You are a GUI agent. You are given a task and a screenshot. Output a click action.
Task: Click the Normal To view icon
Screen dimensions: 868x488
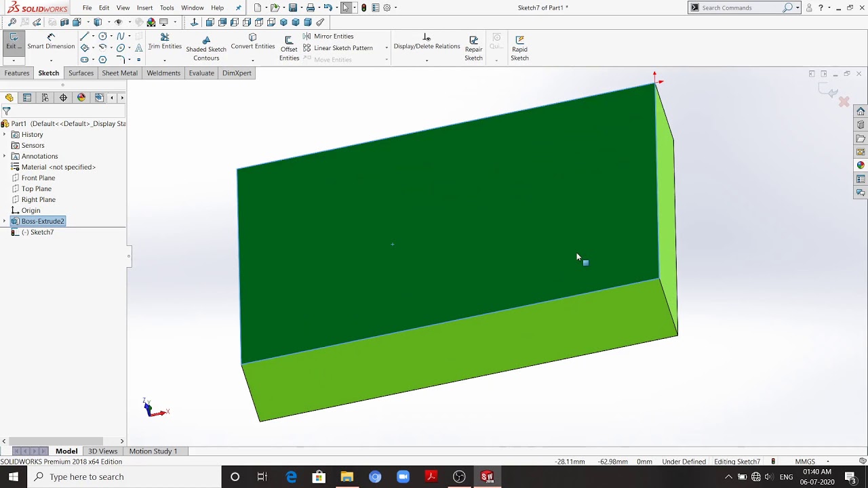point(194,22)
